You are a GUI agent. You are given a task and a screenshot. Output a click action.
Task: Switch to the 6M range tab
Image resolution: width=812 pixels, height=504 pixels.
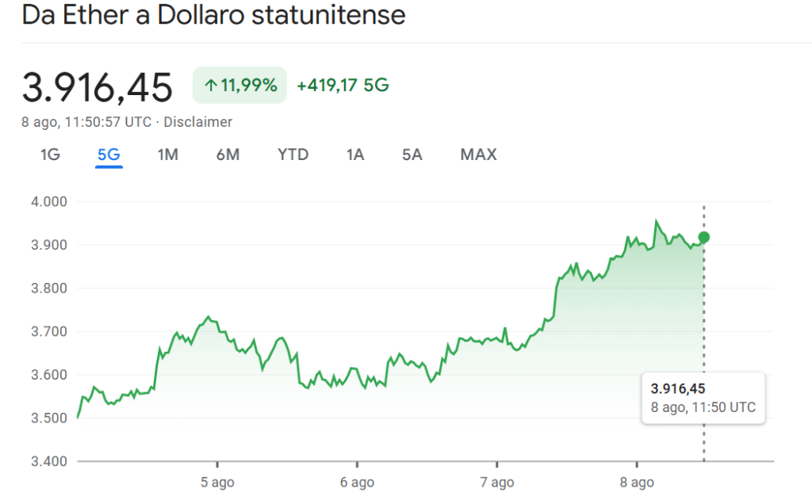228,155
